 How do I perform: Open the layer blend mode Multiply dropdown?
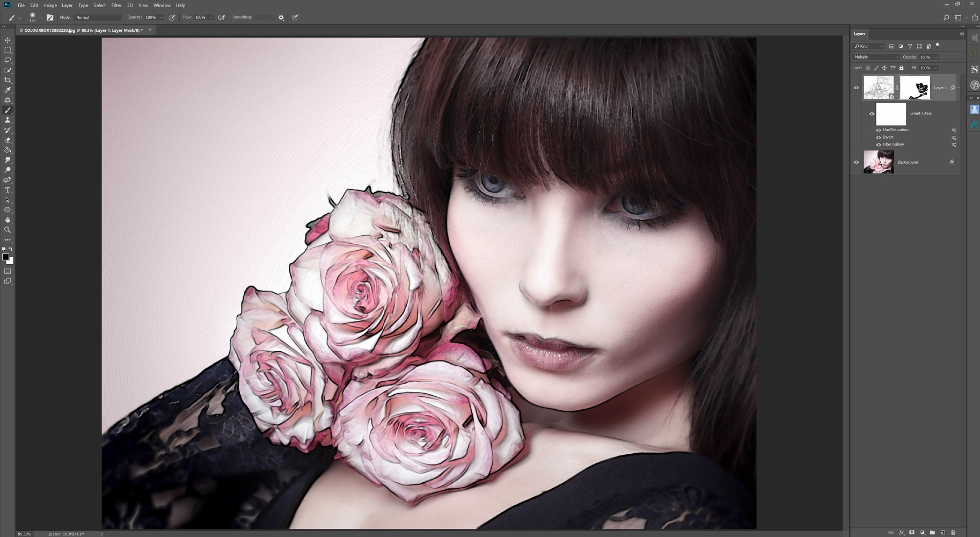(x=876, y=57)
